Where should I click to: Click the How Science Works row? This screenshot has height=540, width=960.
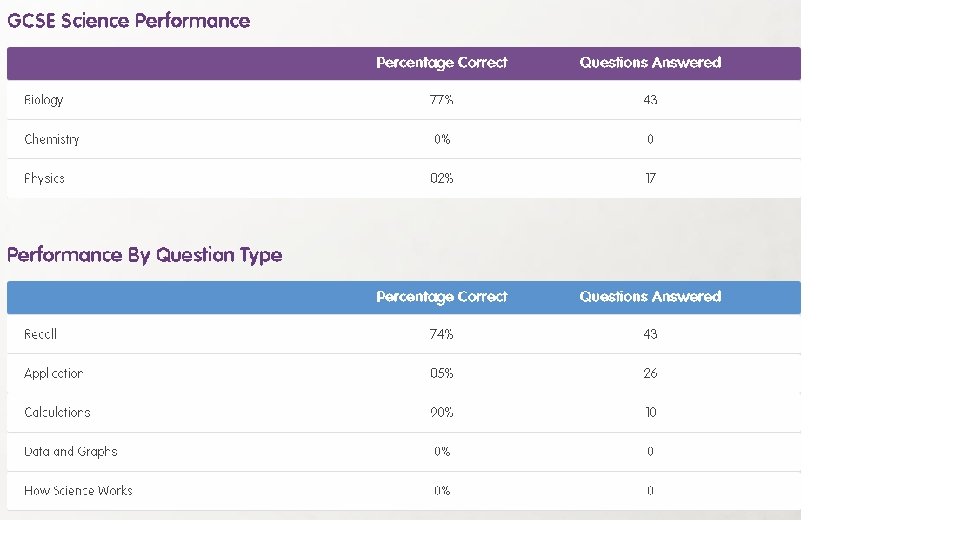pos(78,490)
